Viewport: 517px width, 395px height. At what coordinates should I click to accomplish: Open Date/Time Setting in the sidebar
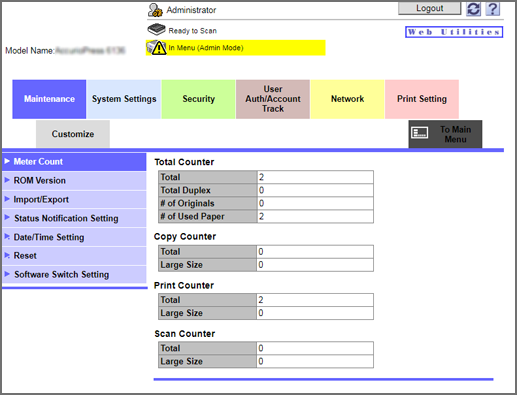coord(74,237)
